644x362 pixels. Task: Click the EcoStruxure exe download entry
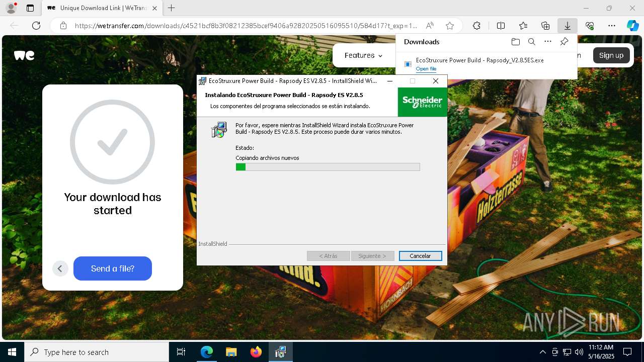click(x=486, y=64)
